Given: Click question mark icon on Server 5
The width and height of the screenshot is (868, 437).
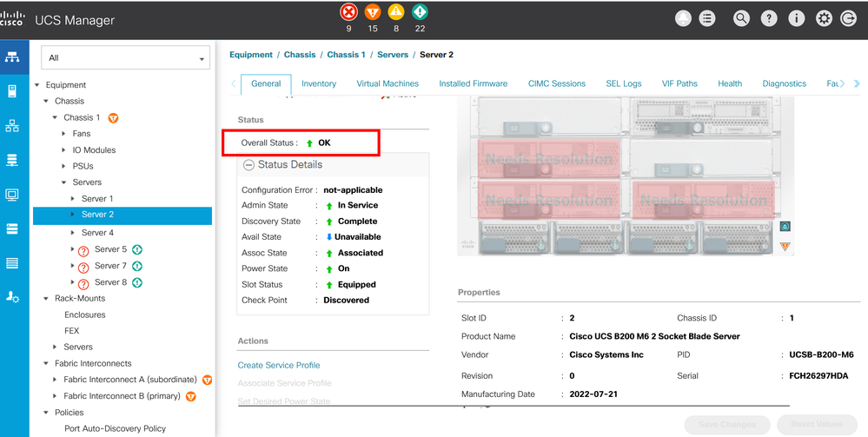Looking at the screenshot, I should click(x=83, y=251).
